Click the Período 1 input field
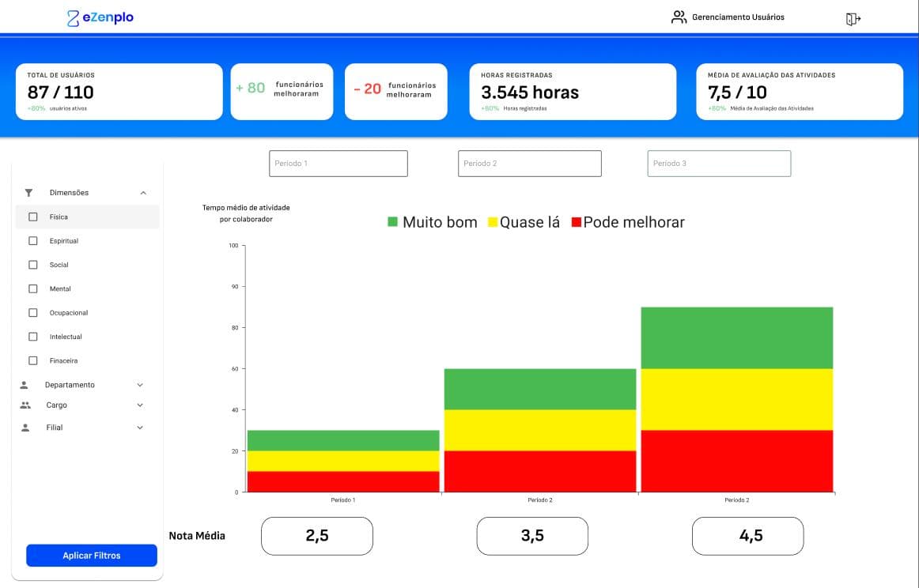The image size is (919, 588). coord(338,164)
